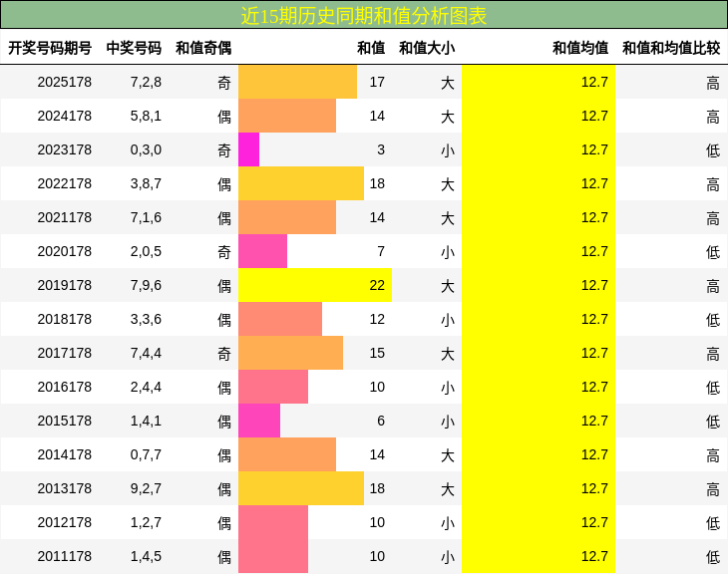Click sum value 12 in row 2018178
The height and width of the screenshot is (574, 728).
[377, 319]
